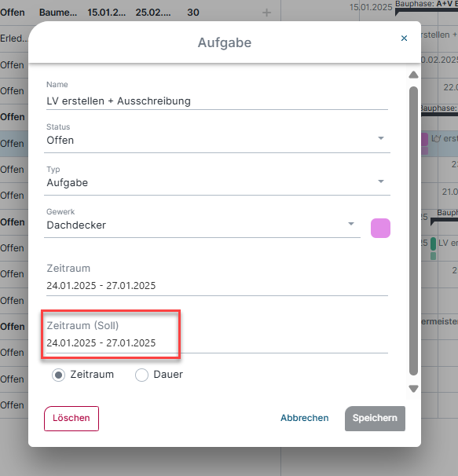Click the green LV task bar in the Gantt chart
458x476 pixels.
(434, 244)
